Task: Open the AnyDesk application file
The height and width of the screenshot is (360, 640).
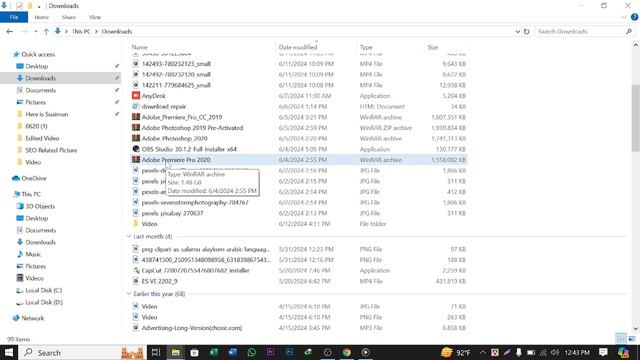Action: (153, 96)
